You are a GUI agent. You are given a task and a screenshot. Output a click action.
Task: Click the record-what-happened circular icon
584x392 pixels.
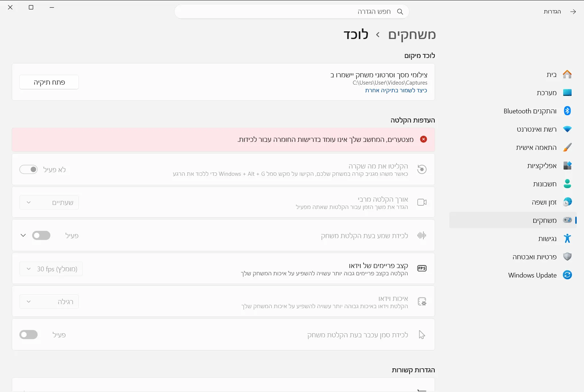click(422, 169)
